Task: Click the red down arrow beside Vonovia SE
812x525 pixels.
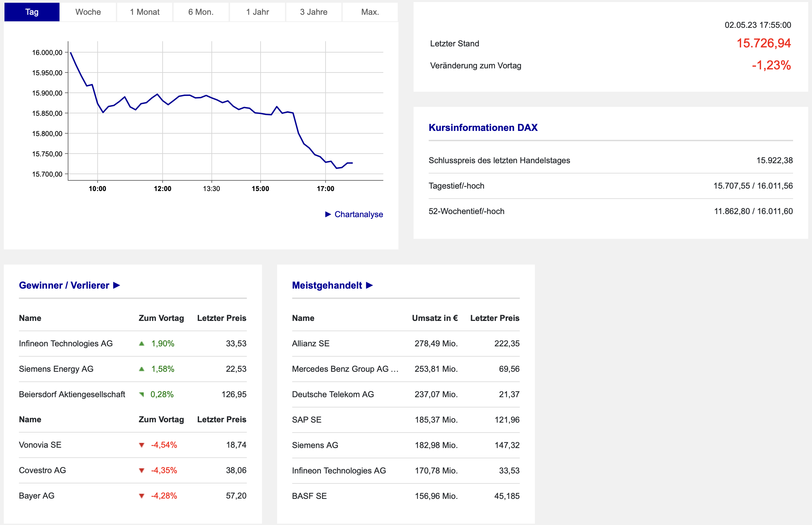Action: click(x=142, y=445)
